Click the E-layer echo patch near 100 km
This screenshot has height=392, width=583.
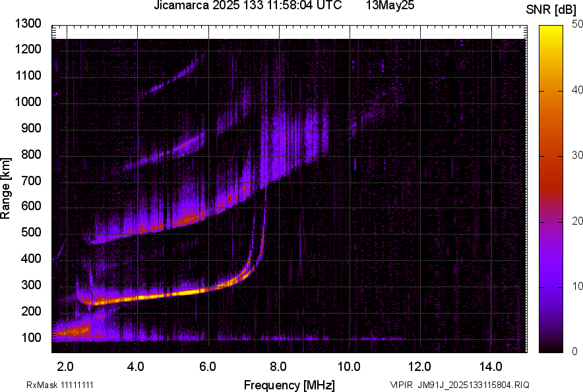click(x=73, y=330)
